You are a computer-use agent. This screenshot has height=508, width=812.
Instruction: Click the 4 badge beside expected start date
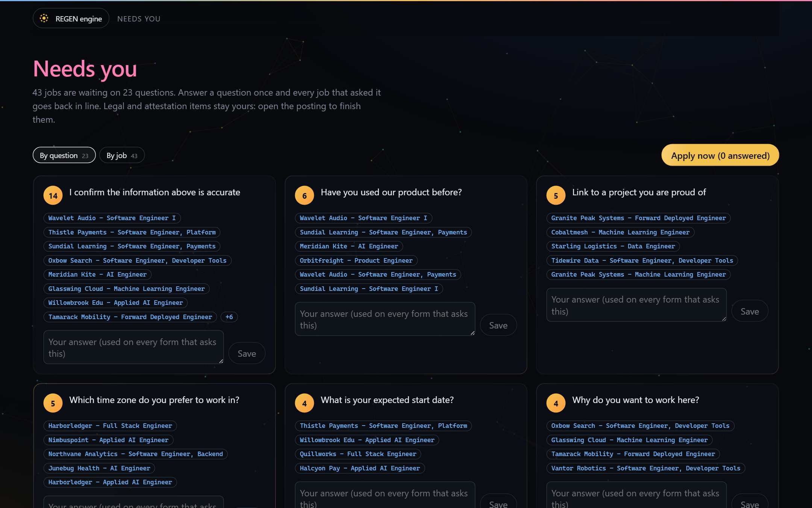tap(304, 403)
